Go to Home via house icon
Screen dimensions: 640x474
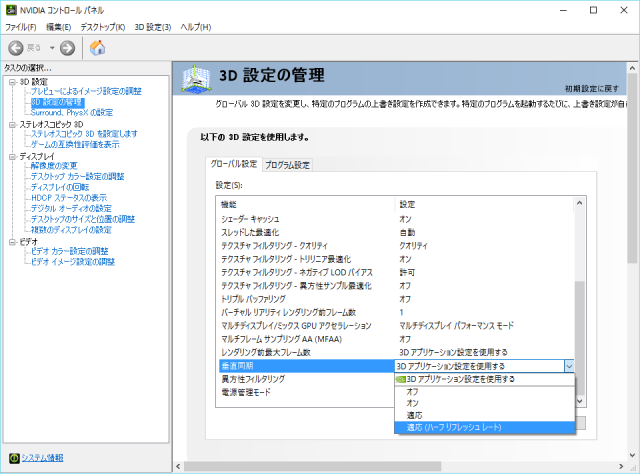click(x=98, y=47)
